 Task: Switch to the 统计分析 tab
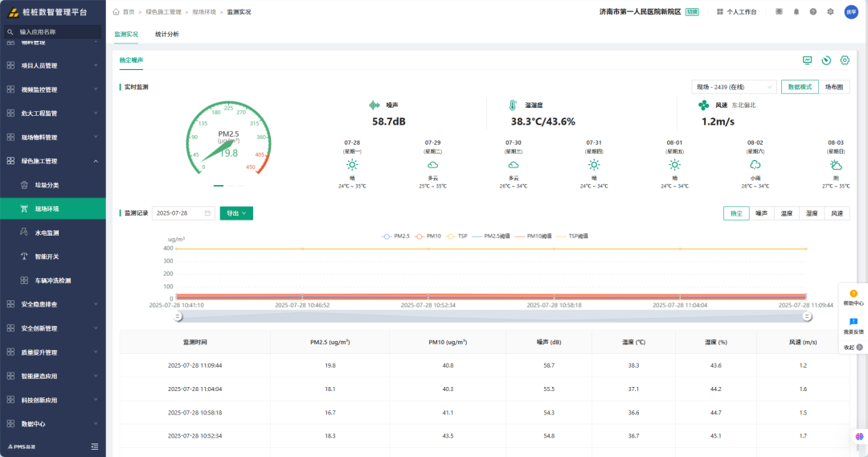click(166, 35)
